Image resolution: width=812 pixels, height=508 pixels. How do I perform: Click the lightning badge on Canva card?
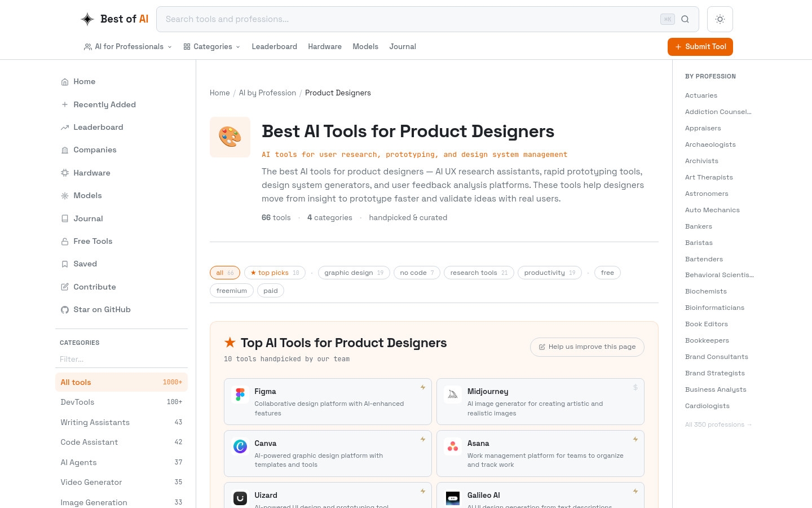[423, 439]
